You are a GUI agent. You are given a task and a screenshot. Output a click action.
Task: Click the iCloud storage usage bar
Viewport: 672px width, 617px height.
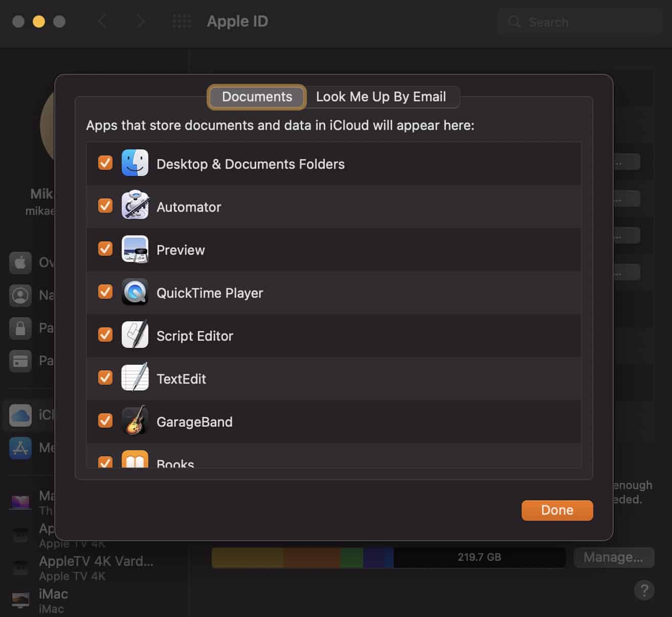coord(389,557)
